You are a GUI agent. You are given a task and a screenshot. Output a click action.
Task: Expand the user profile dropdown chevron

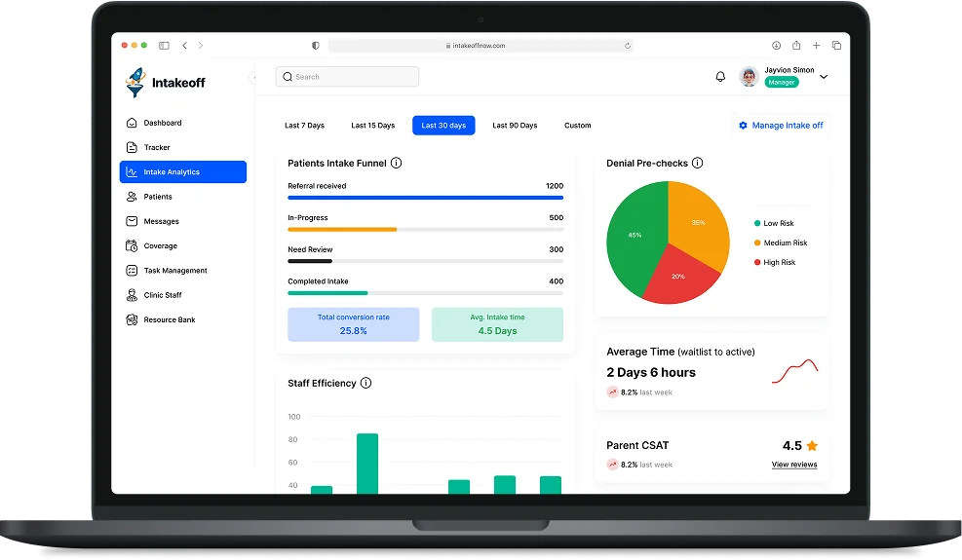tap(824, 77)
